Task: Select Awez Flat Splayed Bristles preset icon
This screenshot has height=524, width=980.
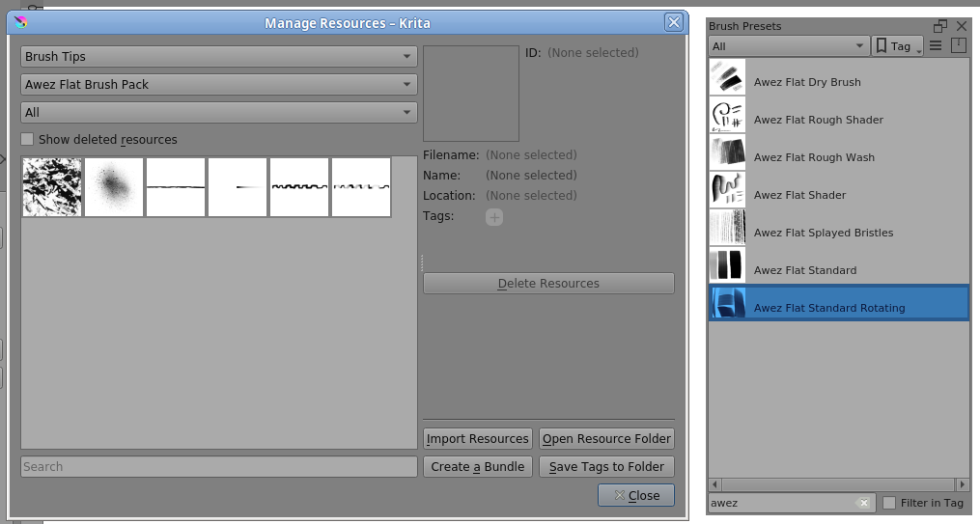Action: pos(727,228)
